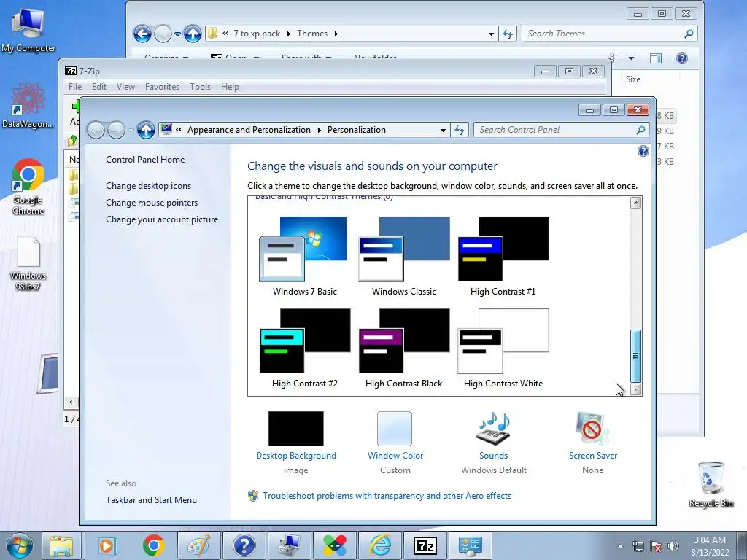The width and height of the screenshot is (747, 560).
Task: Switch to the Control Panel taskbar button
Action: 471,545
